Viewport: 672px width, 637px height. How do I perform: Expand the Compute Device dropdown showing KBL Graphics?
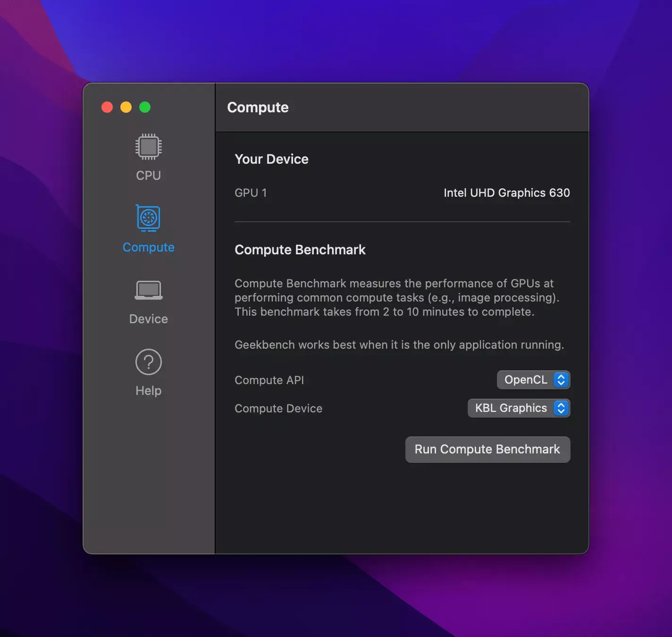pyautogui.click(x=519, y=408)
